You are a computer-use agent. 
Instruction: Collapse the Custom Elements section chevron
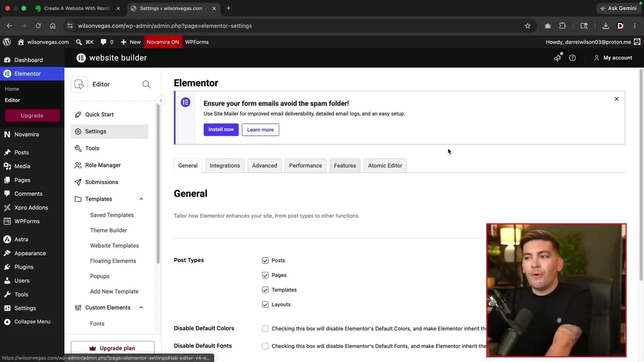[141, 308]
